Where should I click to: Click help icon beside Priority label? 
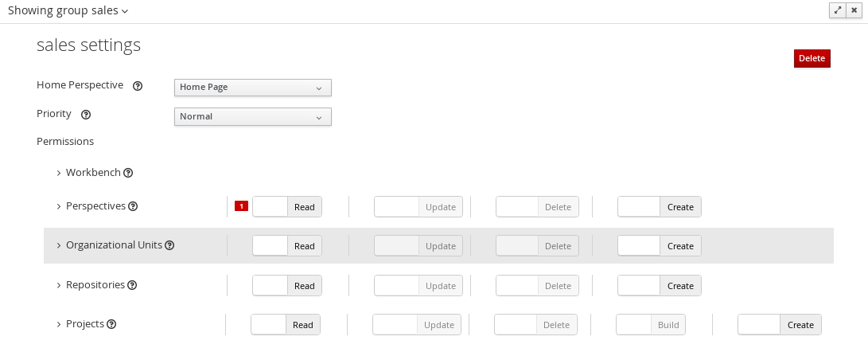[x=86, y=115]
